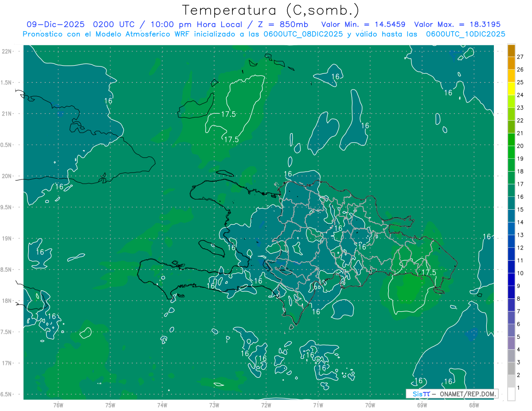Pick the white legend swatch below value 1
The image size is (532, 411).
pos(511,394)
